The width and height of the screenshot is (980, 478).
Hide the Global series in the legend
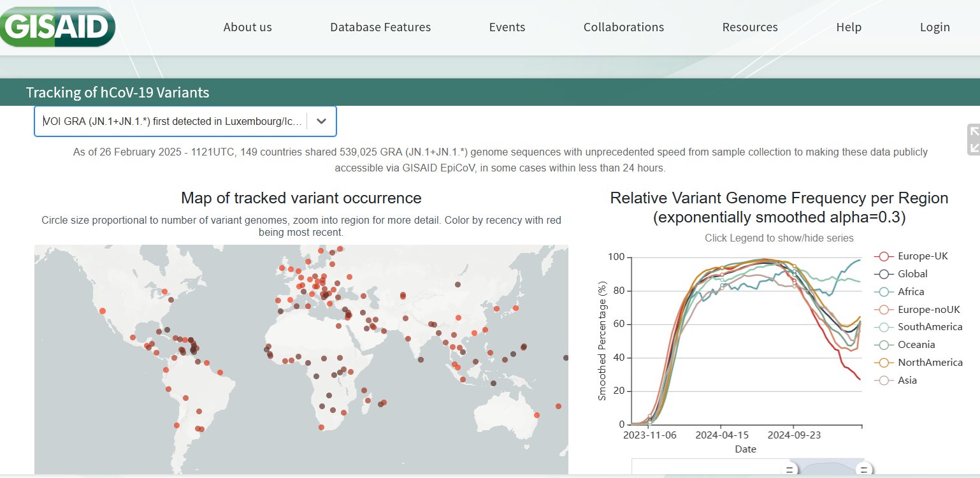(883, 274)
